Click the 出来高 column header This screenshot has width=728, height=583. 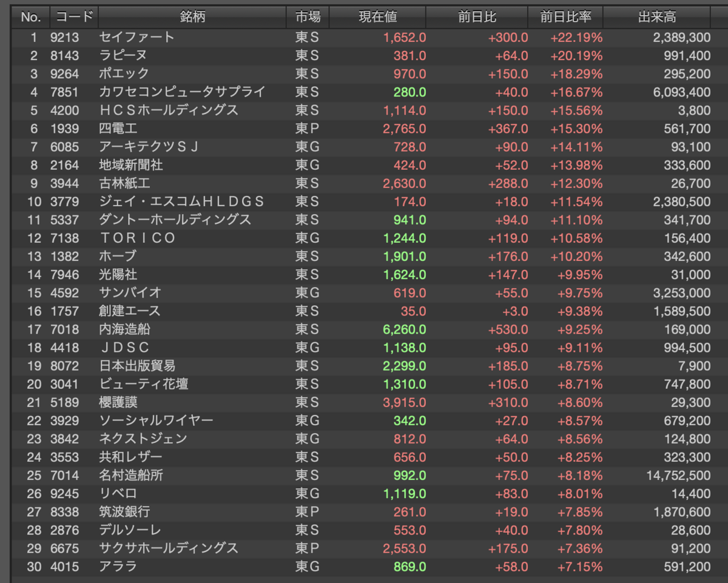pyautogui.click(x=657, y=17)
